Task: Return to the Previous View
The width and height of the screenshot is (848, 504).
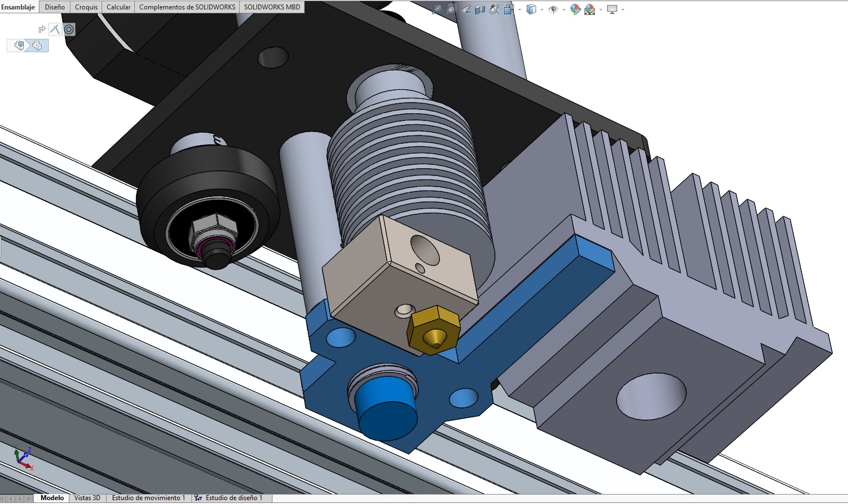Action: tap(466, 9)
